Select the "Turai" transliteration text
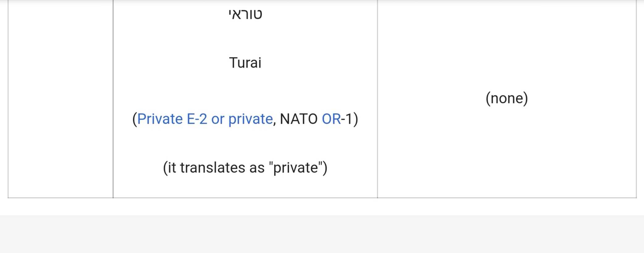 point(245,63)
